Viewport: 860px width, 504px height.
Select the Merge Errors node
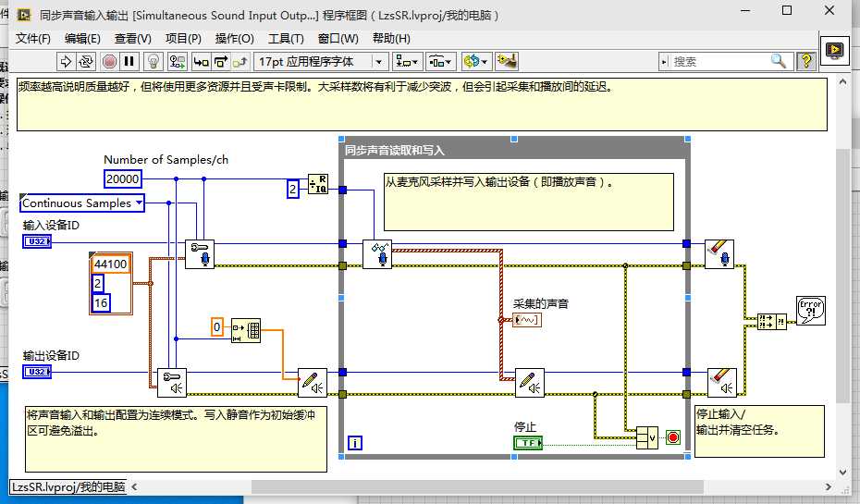point(772,322)
